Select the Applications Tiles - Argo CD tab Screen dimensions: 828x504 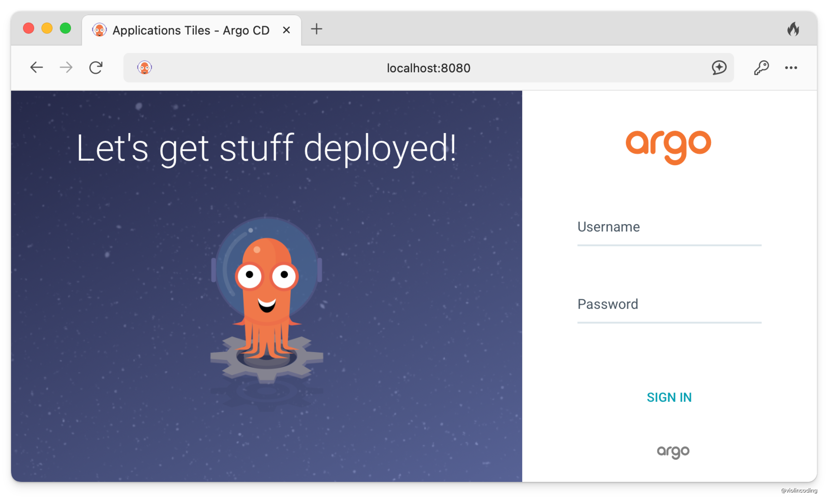click(x=191, y=30)
